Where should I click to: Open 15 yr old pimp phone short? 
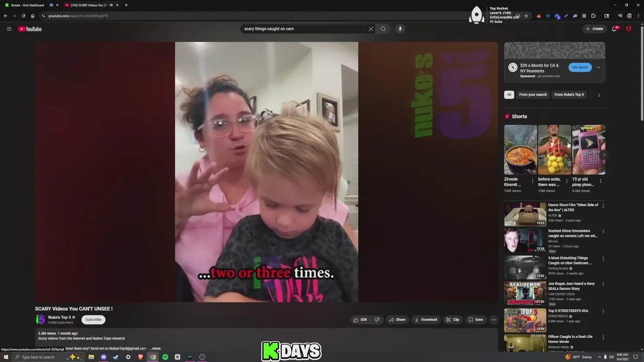pyautogui.click(x=588, y=149)
